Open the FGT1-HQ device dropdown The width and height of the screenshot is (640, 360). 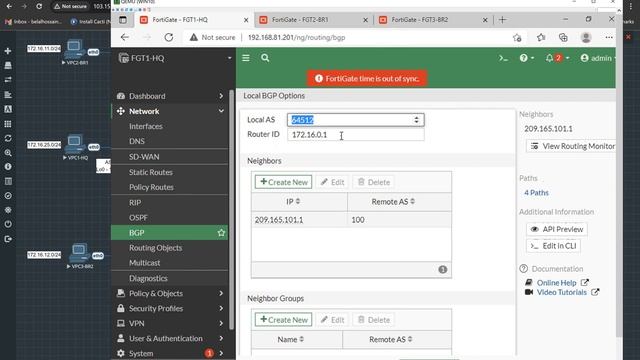pyautogui.click(x=175, y=58)
